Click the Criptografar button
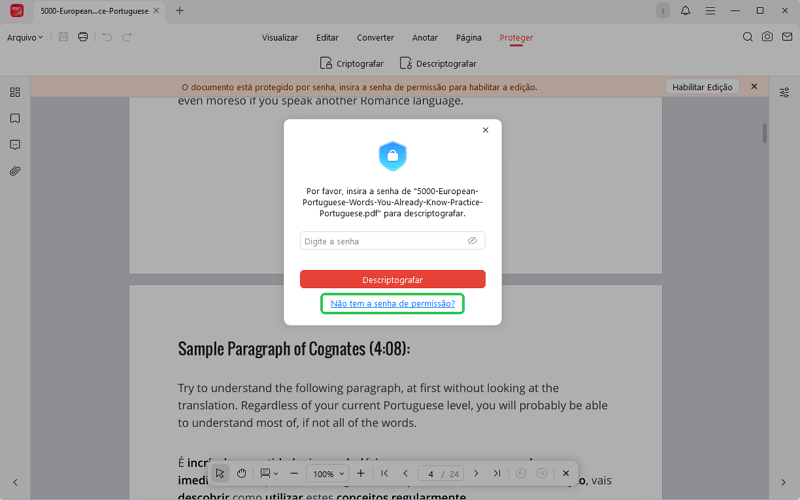Screen dimensions: 800x500 [x=352, y=63]
